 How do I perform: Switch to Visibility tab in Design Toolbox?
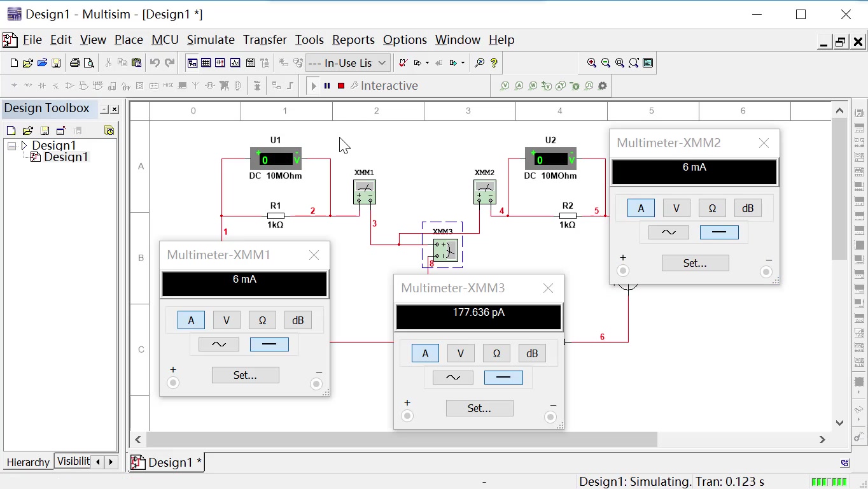click(x=73, y=462)
